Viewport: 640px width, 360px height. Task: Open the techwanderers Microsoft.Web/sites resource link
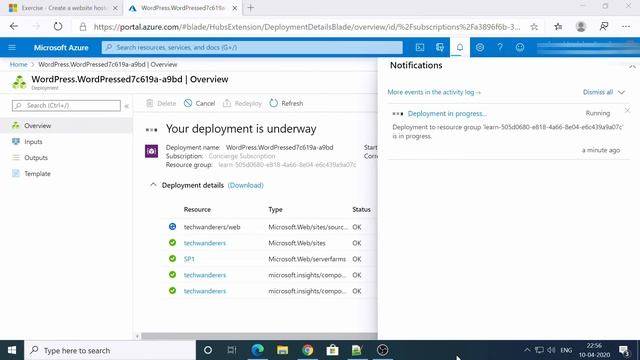coord(204,243)
